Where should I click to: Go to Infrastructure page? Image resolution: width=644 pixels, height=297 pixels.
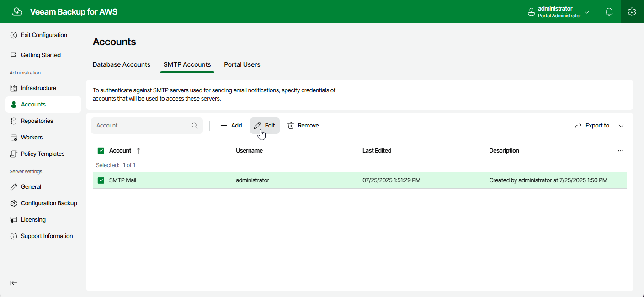click(38, 88)
